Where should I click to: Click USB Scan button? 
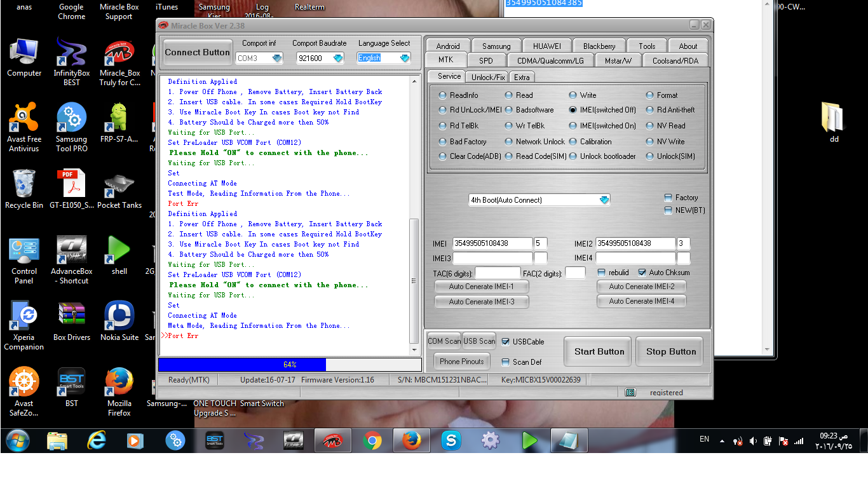479,341
